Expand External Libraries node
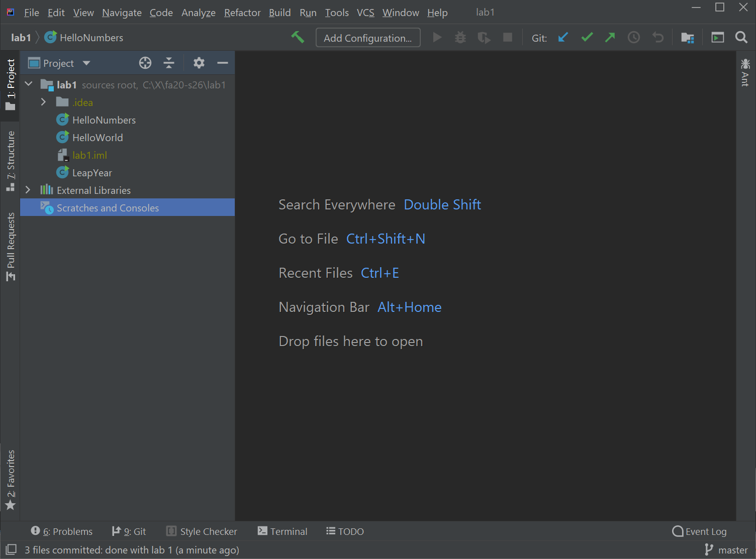 [28, 190]
